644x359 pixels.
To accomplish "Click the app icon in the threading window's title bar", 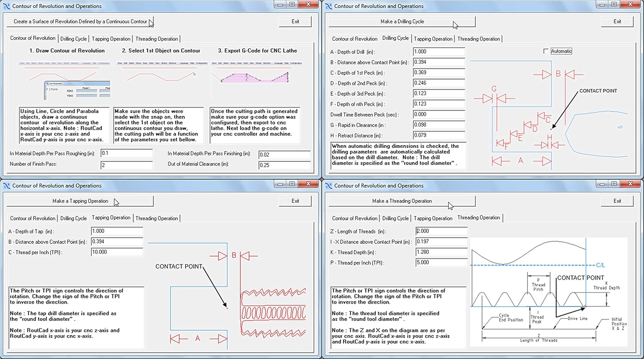I will point(328,186).
